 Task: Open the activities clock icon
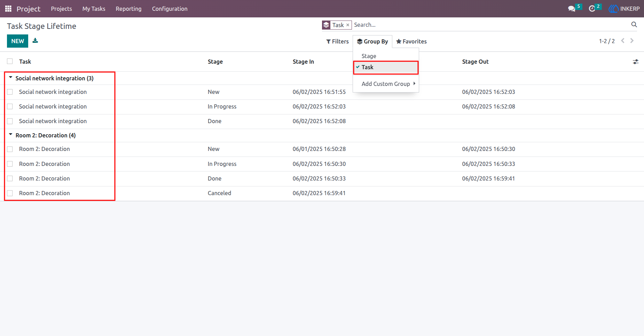[x=592, y=9]
